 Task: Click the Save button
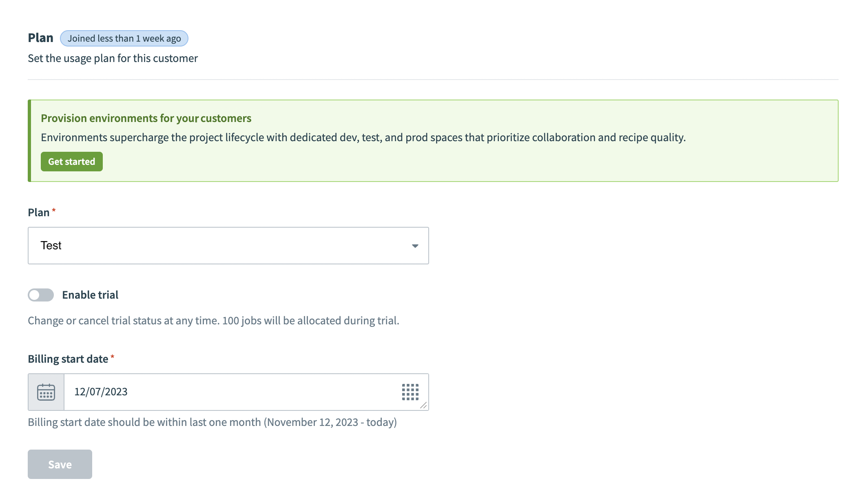[x=60, y=464]
